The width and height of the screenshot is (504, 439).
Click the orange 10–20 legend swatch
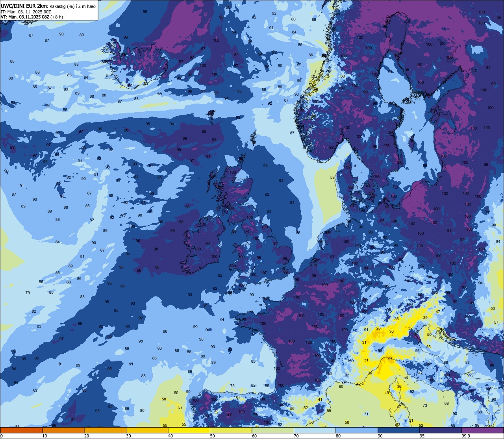[x=63, y=430]
